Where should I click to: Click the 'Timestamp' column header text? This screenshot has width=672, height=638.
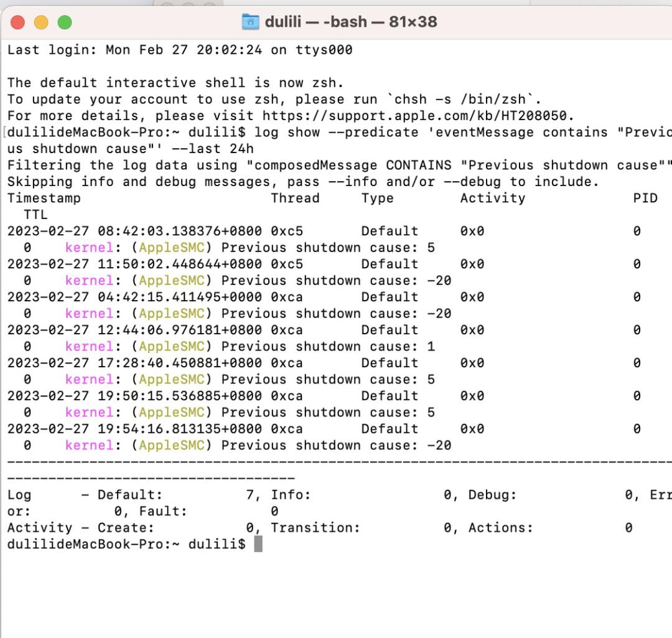(44, 199)
